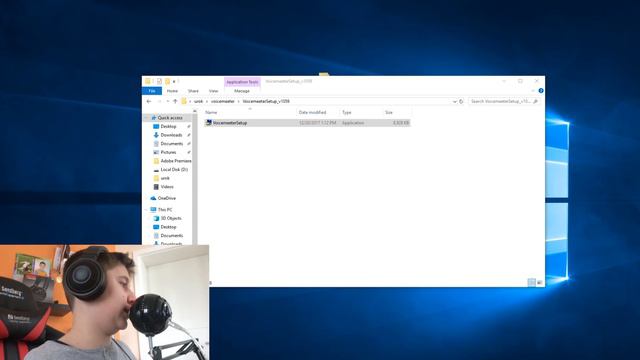The width and height of the screenshot is (640, 360).
Task: Open Local Disk (D:) in navigation pane
Action: tap(174, 169)
